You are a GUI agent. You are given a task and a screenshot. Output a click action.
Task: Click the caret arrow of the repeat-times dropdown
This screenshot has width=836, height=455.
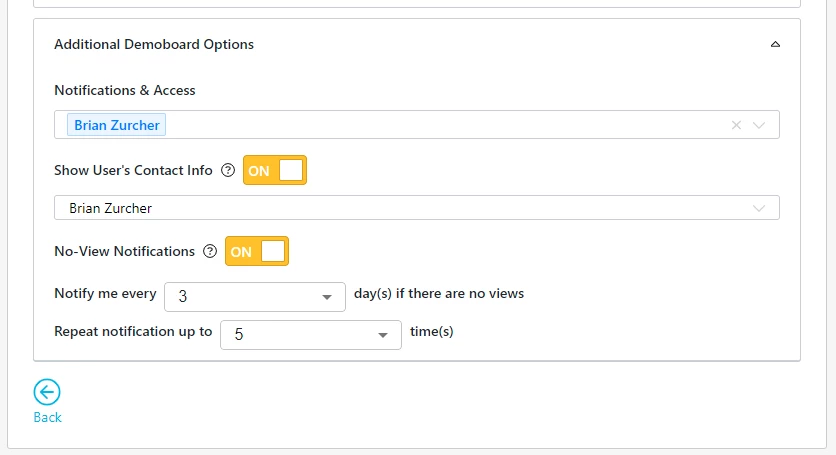[383, 336]
